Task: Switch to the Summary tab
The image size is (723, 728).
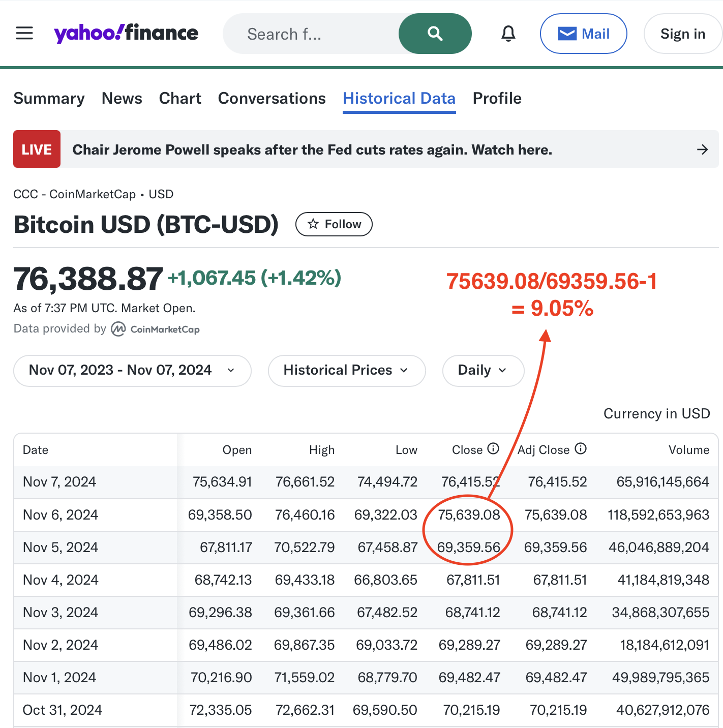Action: [x=49, y=98]
